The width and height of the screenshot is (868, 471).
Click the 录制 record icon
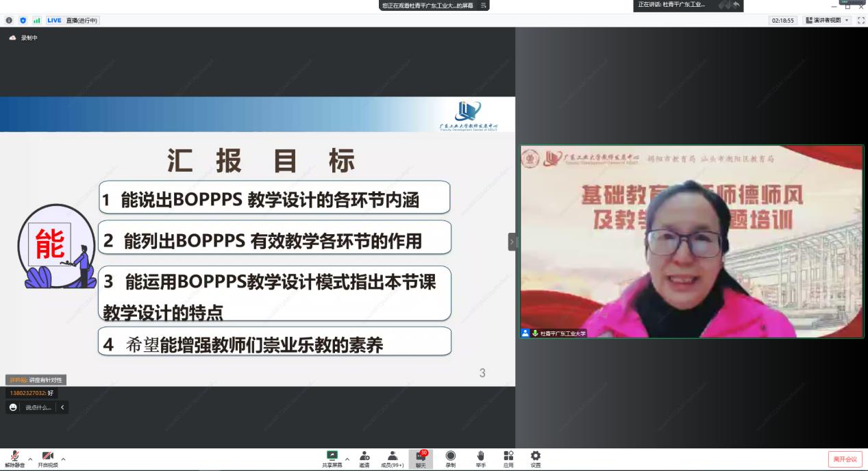(450, 457)
